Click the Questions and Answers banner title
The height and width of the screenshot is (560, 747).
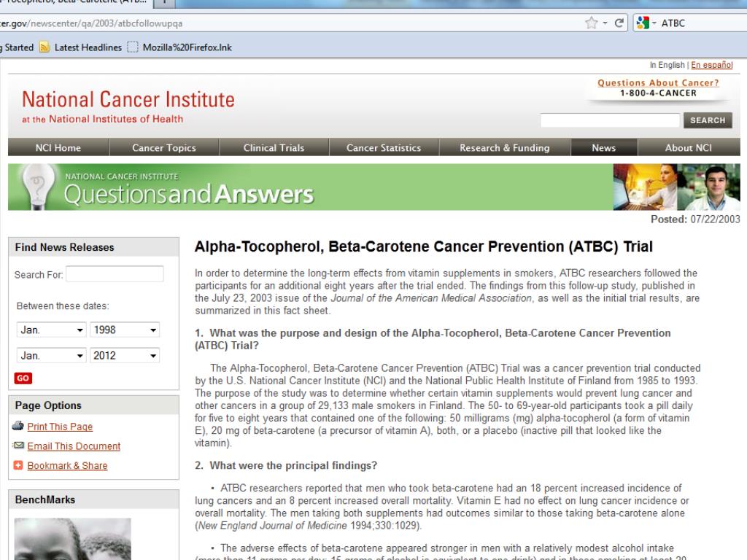pyautogui.click(x=189, y=194)
